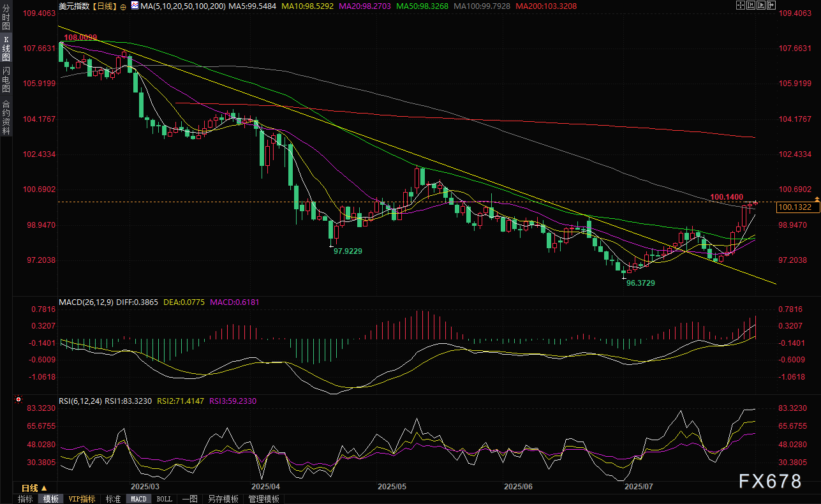This screenshot has height=504, width=821.
Task: Click the circled plus icon beside 日线 title
Action: pos(123,5)
